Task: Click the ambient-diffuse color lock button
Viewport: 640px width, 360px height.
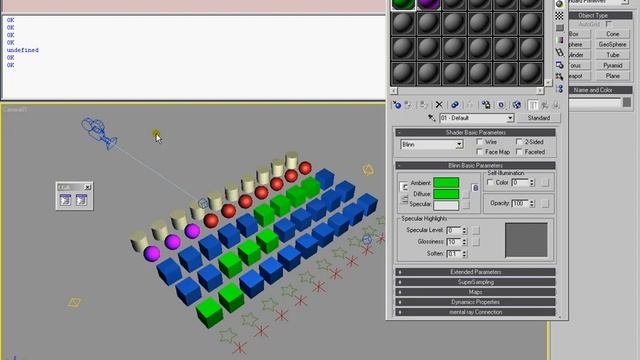Action: pyautogui.click(x=404, y=187)
